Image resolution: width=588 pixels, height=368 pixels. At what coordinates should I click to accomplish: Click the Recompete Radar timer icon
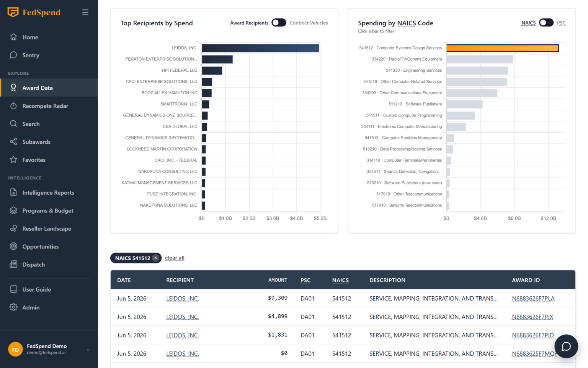(x=13, y=106)
